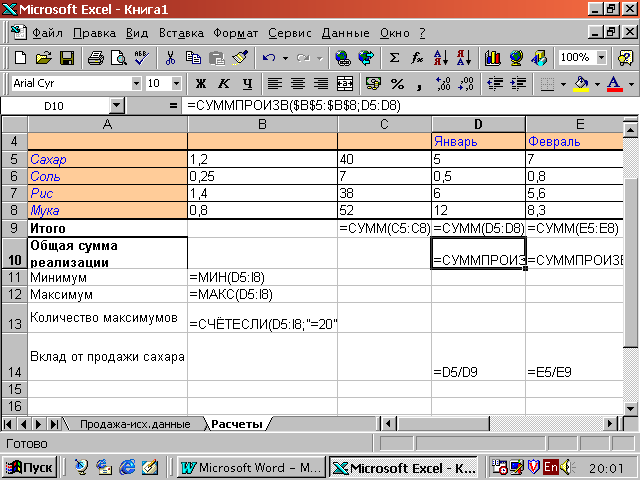Launch Internet Explorer from the quick launch

click(127, 467)
